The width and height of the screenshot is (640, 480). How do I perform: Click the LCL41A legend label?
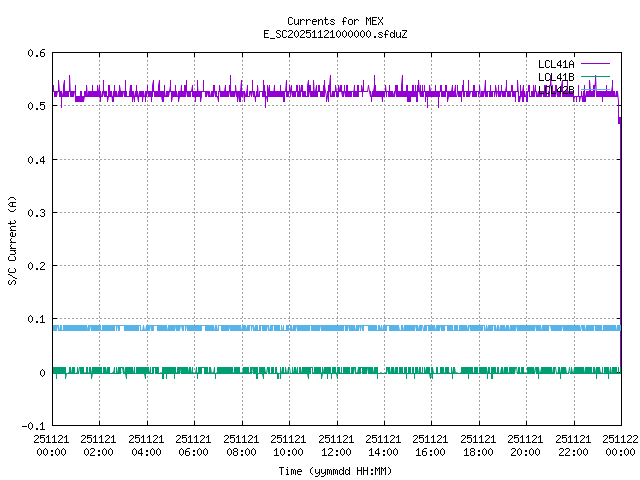tap(555, 64)
